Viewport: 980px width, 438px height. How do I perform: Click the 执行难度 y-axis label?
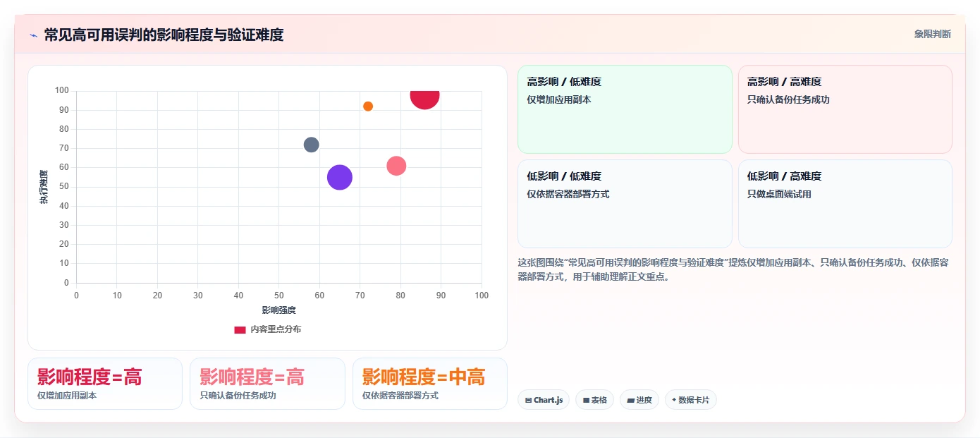[x=44, y=187]
